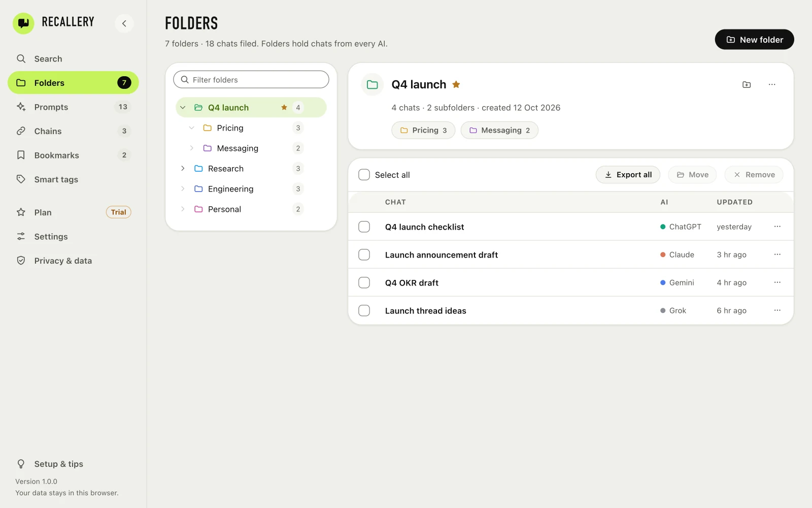Collapse the sidebar with the arrow button
The image size is (812, 508).
pyautogui.click(x=124, y=23)
